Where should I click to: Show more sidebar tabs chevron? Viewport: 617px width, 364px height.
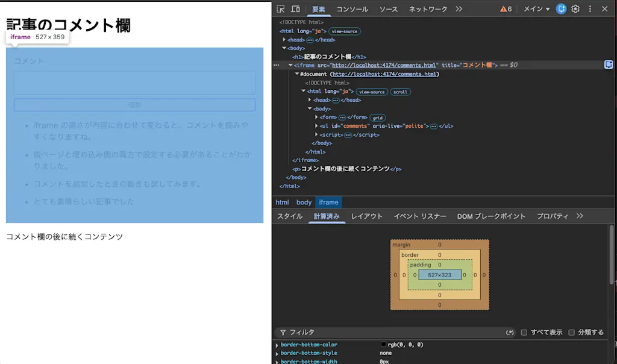(580, 216)
